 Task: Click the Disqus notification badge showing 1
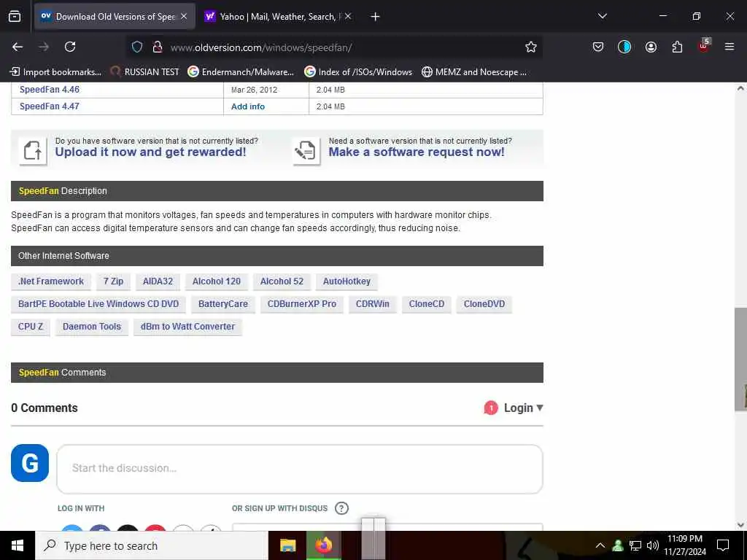pyautogui.click(x=491, y=408)
